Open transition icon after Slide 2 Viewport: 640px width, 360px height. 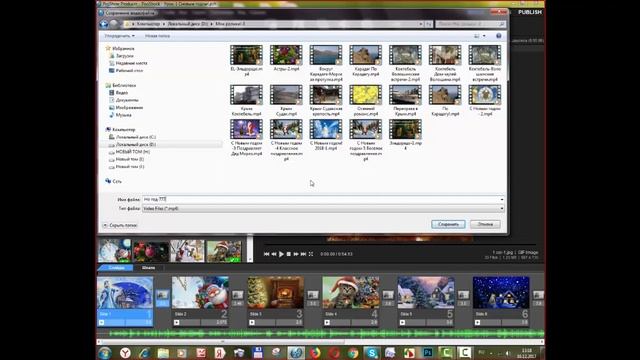tap(238, 295)
